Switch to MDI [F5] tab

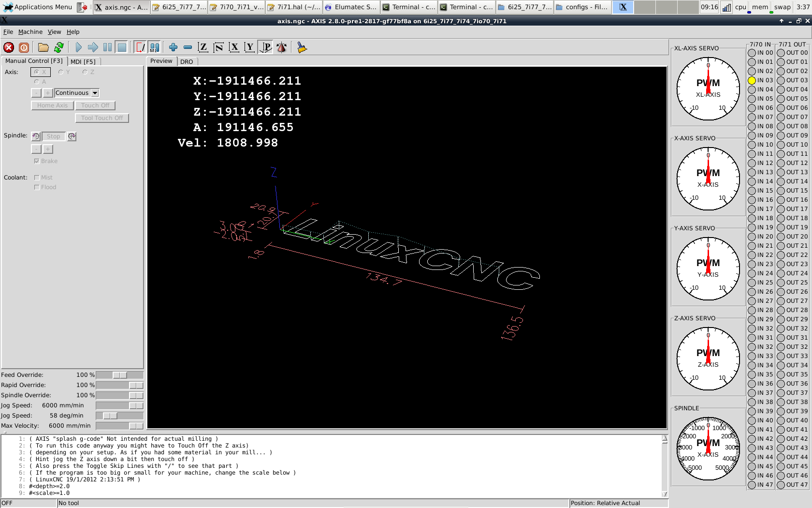click(x=83, y=61)
